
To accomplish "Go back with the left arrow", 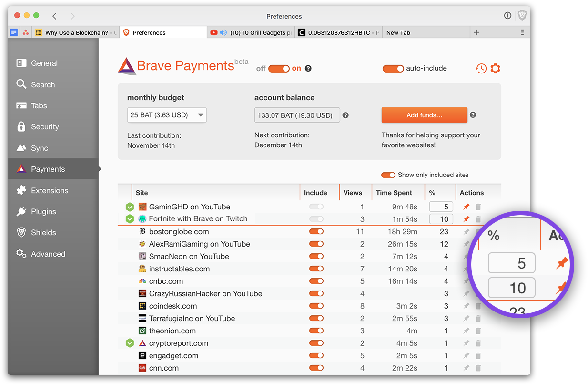I will 54,16.
